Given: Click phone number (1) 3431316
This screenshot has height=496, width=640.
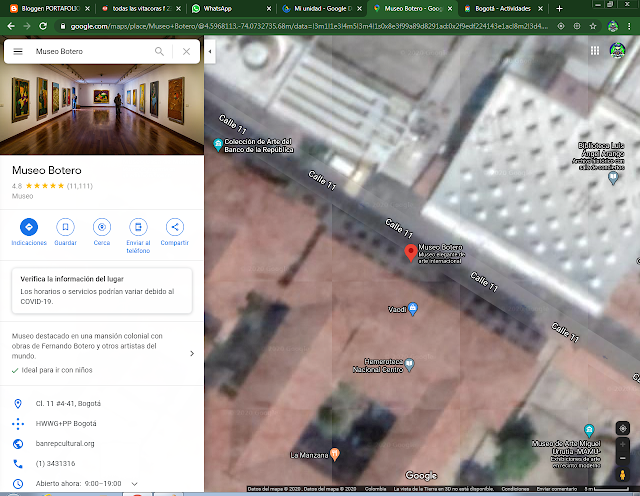Looking at the screenshot, I should 56,463.
